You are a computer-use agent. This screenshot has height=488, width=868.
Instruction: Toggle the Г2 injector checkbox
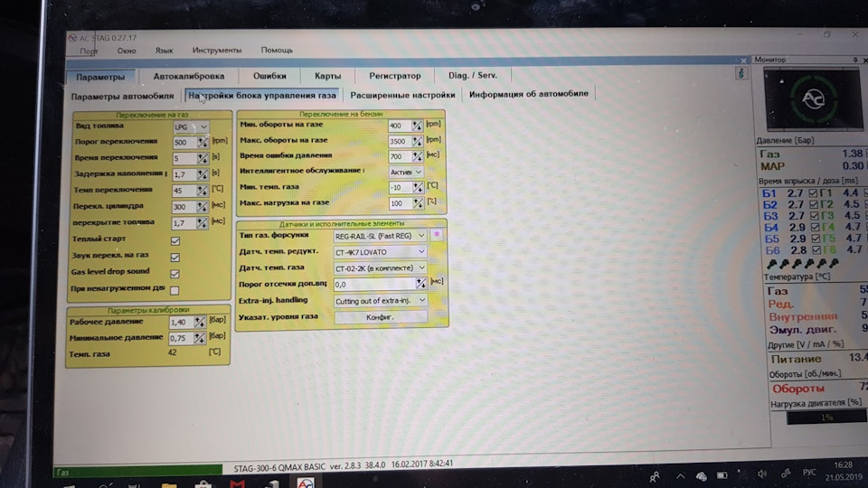[x=813, y=204]
